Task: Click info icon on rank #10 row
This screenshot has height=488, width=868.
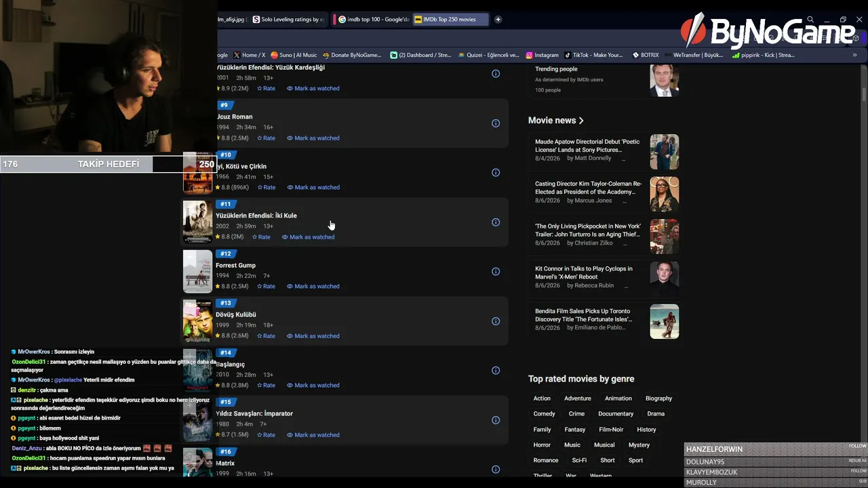Action: point(496,173)
